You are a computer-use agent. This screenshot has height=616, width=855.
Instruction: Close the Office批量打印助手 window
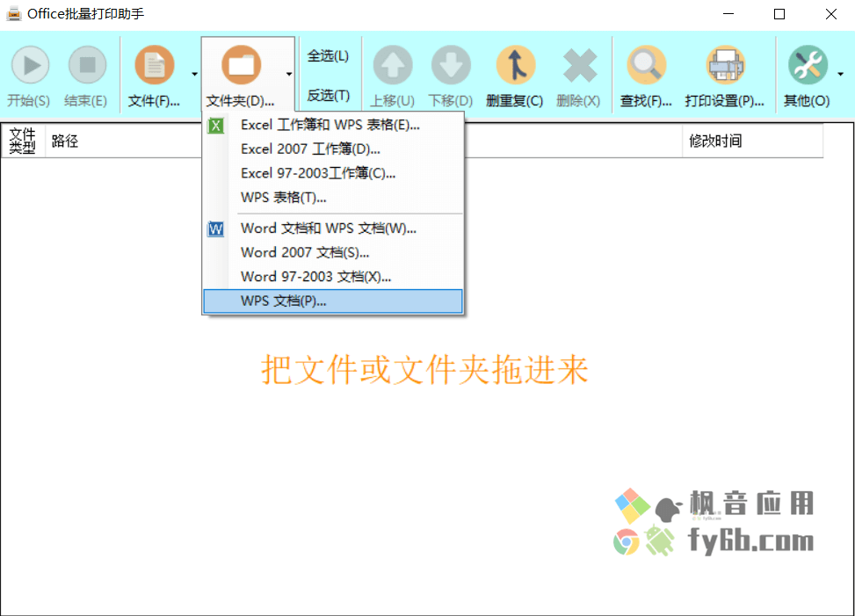click(831, 14)
